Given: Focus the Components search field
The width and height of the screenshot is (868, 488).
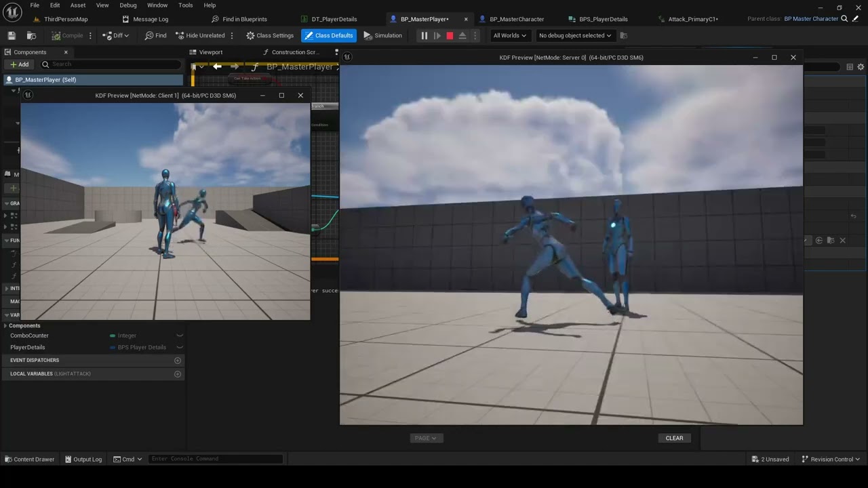Looking at the screenshot, I should tap(111, 64).
